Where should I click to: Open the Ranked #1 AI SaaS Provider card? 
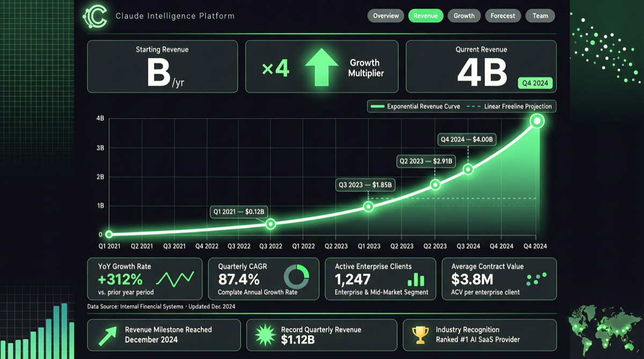click(x=480, y=335)
